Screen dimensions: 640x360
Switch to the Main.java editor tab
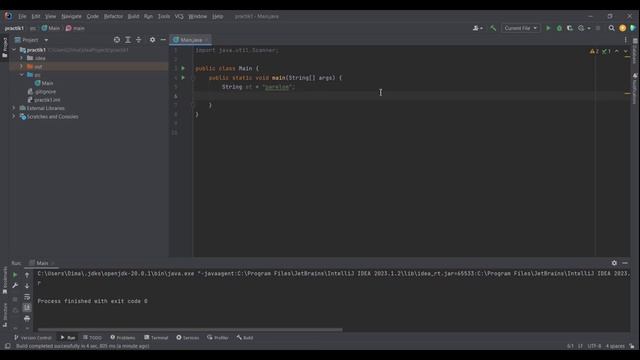(x=191, y=40)
